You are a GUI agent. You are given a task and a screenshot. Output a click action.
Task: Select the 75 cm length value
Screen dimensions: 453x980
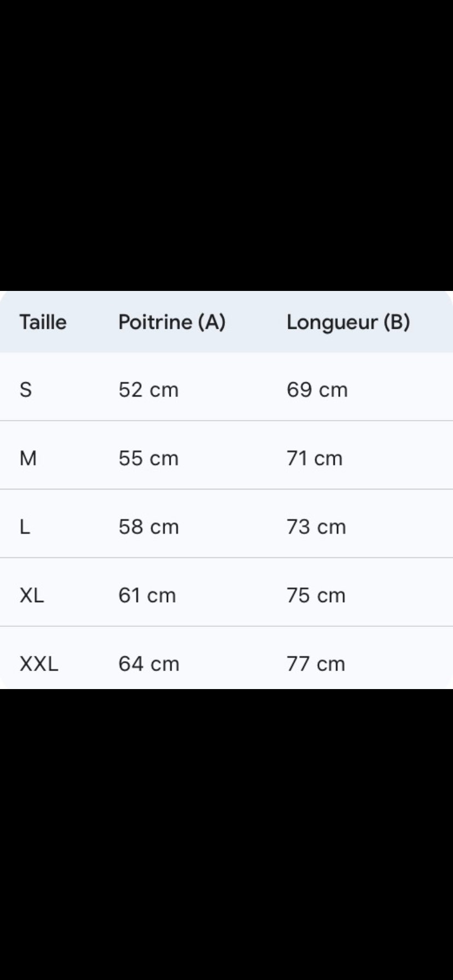pyautogui.click(x=316, y=595)
